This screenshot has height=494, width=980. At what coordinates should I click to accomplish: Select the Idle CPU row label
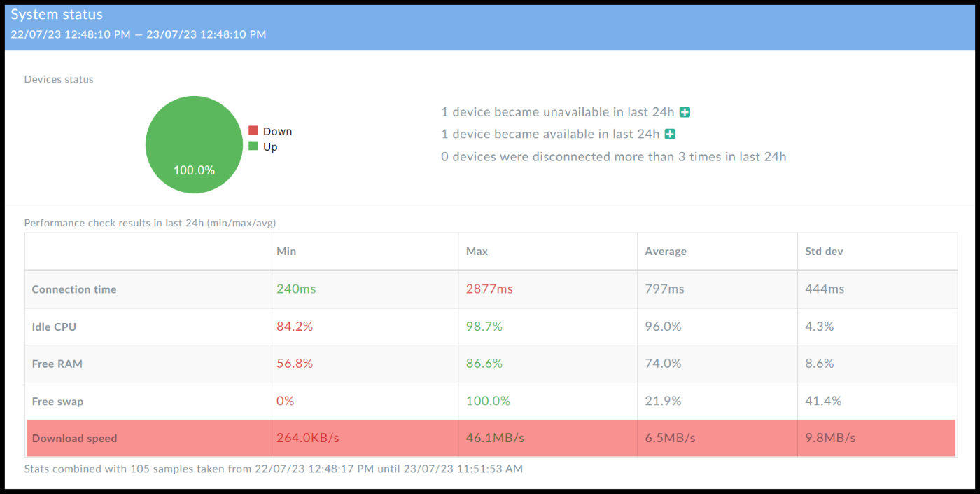tap(54, 327)
